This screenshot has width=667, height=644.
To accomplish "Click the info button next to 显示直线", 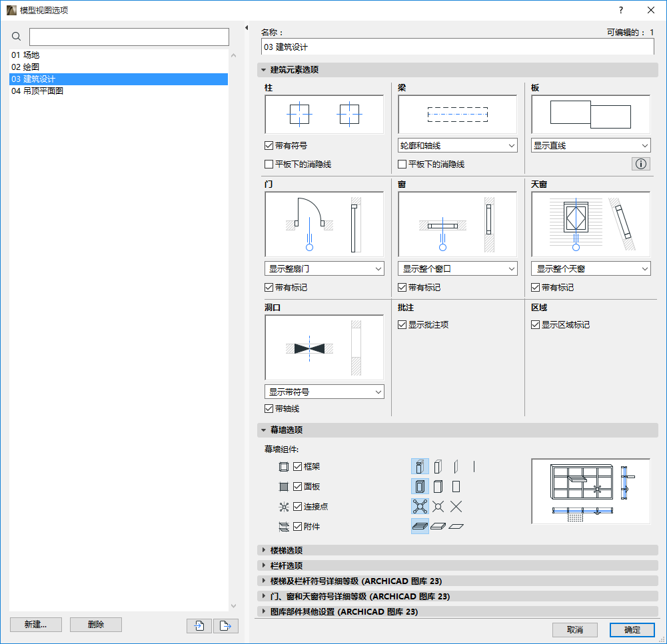I will point(641,163).
